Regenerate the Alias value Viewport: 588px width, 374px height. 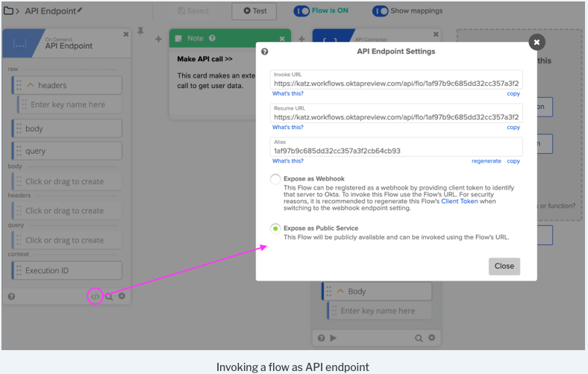[486, 160]
